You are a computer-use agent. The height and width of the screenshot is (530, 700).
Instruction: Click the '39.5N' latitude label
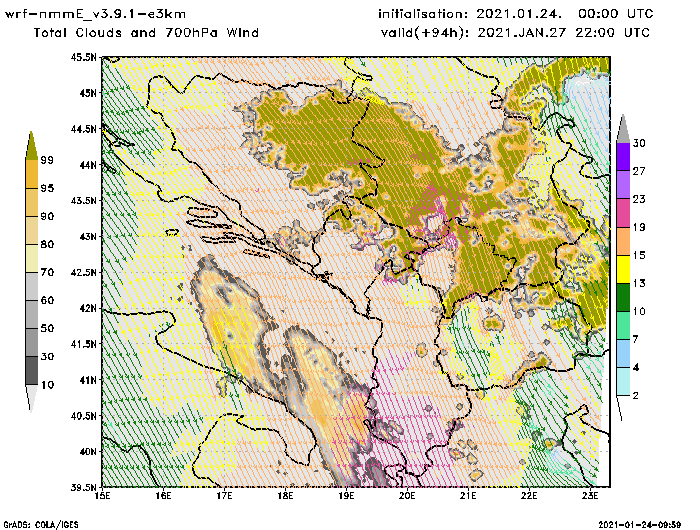coord(83,487)
